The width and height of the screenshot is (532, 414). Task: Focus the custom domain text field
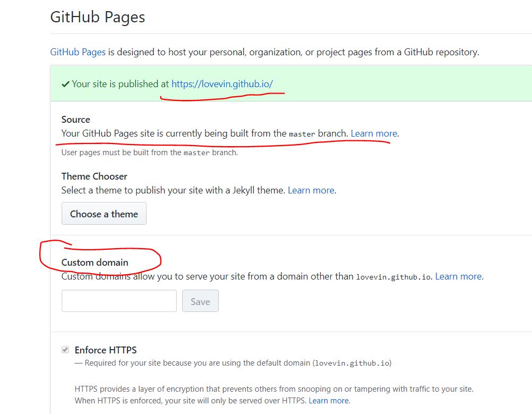click(119, 301)
